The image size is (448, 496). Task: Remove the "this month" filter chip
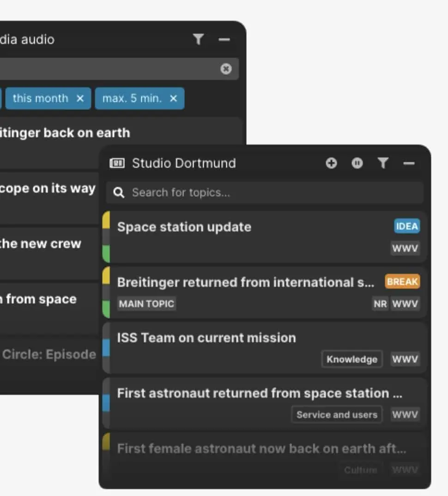pos(80,98)
